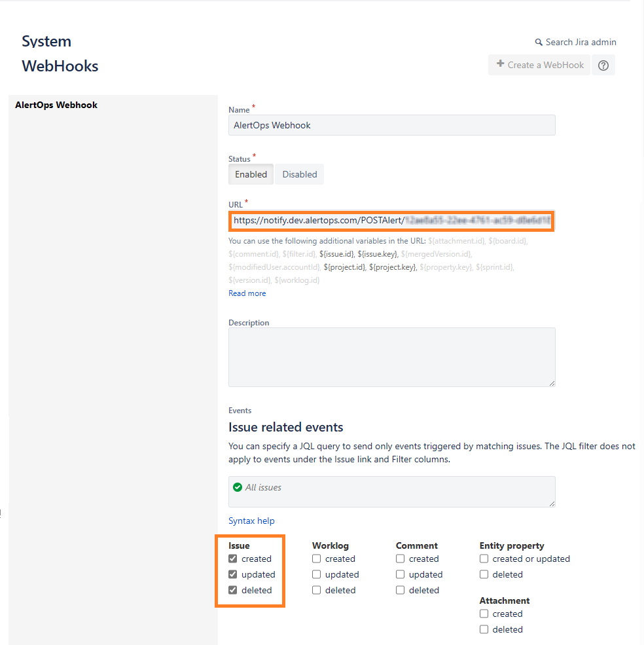Click the help question mark icon
The image size is (644, 645).
click(x=603, y=65)
